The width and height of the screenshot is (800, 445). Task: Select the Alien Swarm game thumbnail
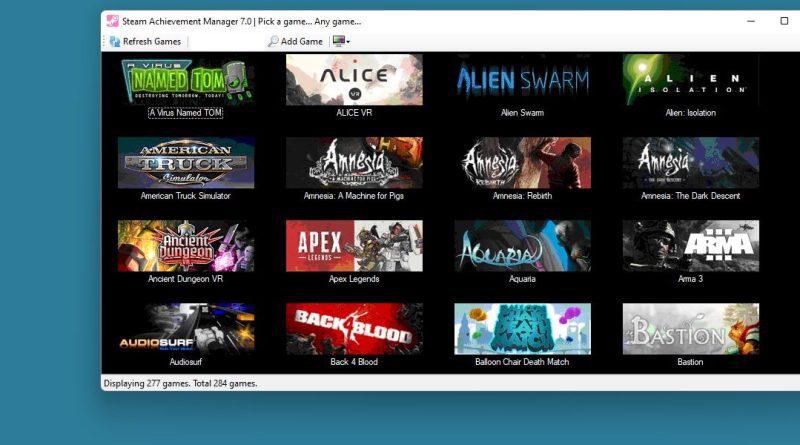tap(522, 80)
